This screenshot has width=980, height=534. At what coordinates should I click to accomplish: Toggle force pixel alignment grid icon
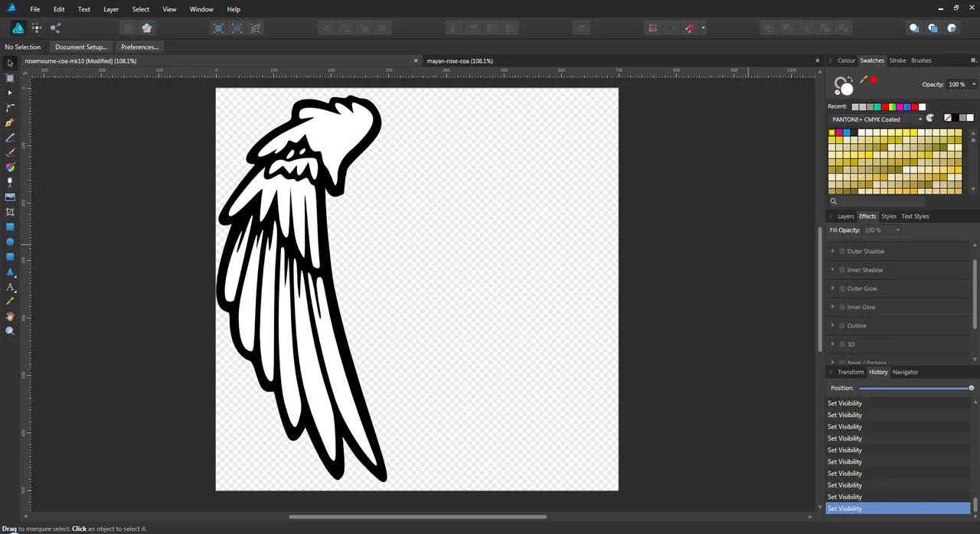click(652, 28)
